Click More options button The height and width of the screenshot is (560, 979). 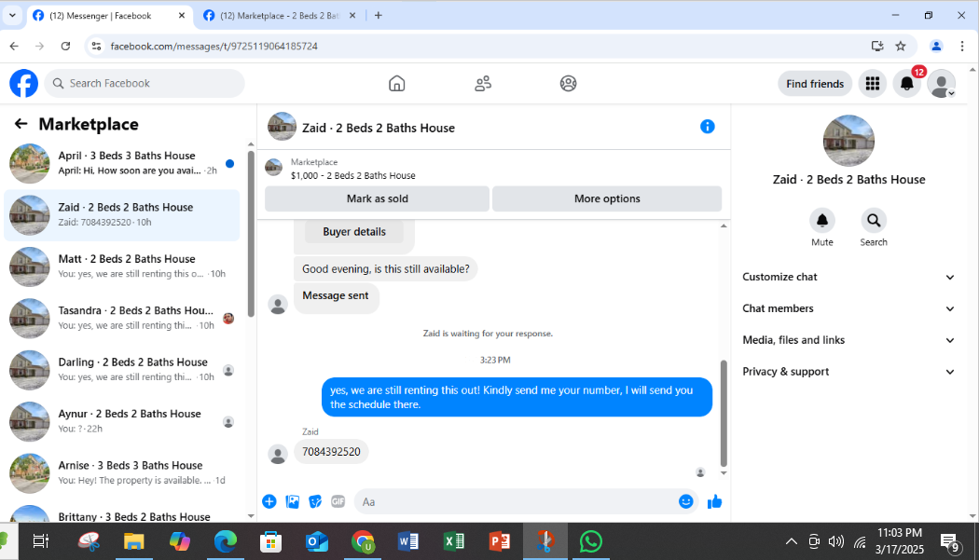pyautogui.click(x=607, y=198)
